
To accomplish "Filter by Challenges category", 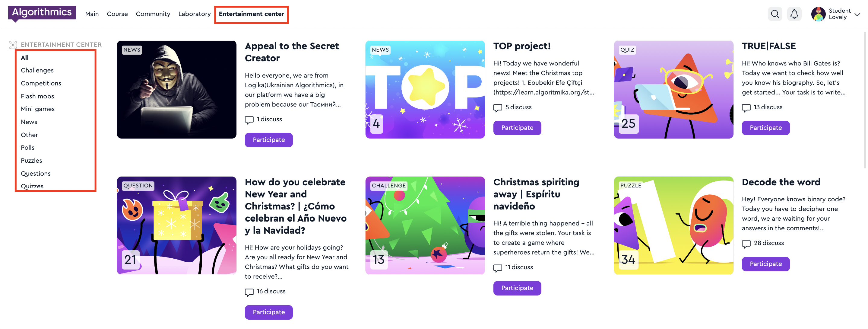I will click(x=37, y=70).
